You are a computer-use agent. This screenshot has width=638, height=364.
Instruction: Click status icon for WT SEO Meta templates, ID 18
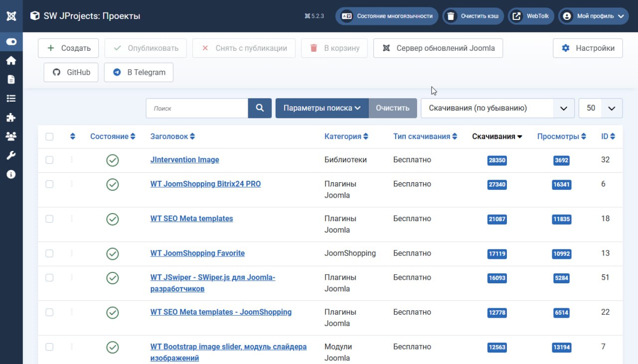pyautogui.click(x=113, y=219)
